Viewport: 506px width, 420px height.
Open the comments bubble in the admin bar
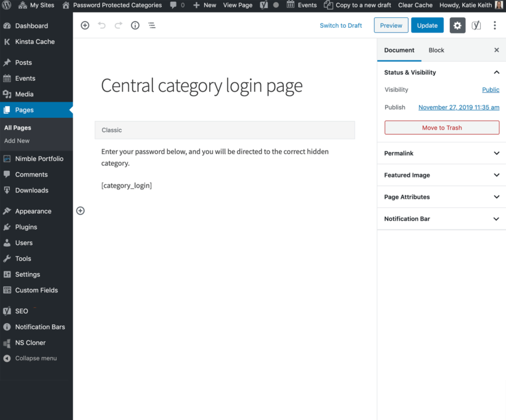pos(177,5)
